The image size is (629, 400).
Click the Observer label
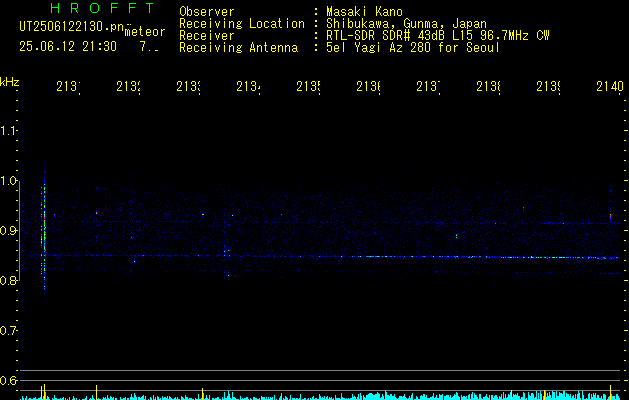[207, 12]
